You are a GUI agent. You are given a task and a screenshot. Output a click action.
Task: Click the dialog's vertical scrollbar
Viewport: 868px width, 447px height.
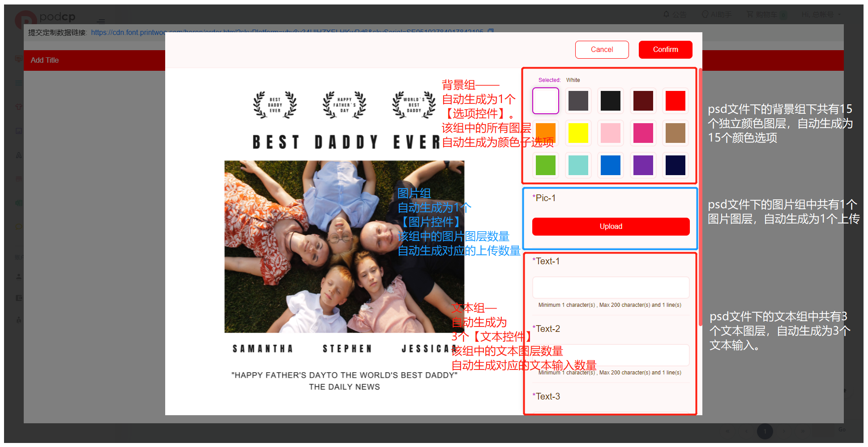[x=700, y=197]
